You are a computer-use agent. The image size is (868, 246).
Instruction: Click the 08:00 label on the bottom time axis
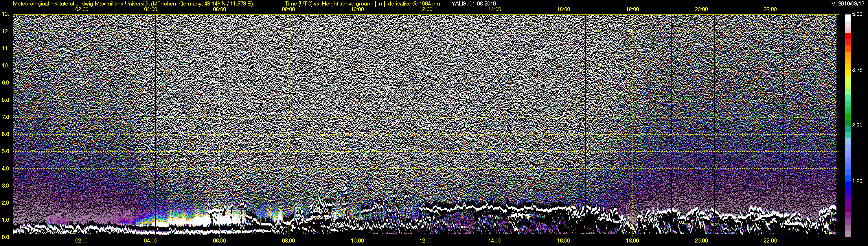tap(288, 241)
